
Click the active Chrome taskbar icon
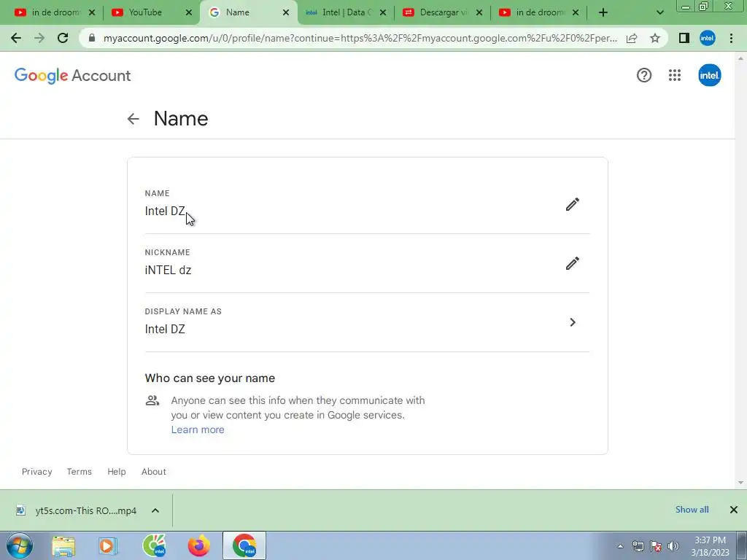[245, 545]
